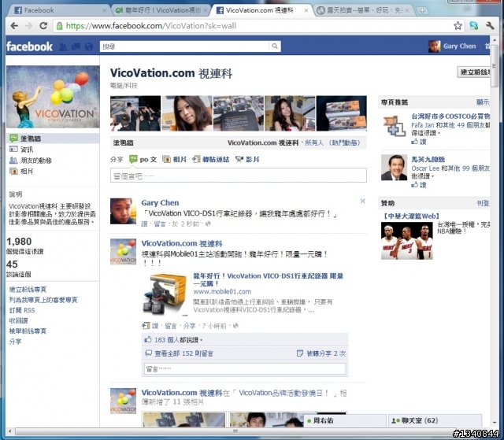This screenshot has height=440, width=504.
Task: Click the share icon on Mobile01 post
Action: pos(146,326)
